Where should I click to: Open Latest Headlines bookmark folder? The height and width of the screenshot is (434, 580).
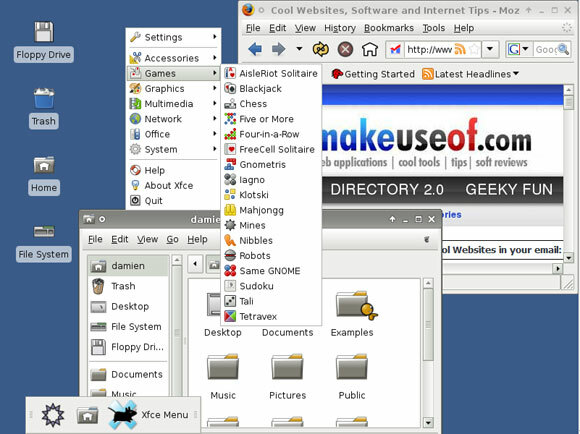[470, 74]
